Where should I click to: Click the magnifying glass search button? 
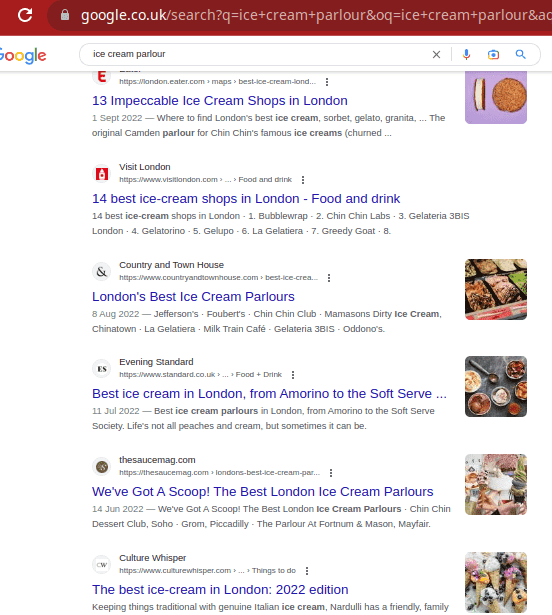[x=521, y=54]
